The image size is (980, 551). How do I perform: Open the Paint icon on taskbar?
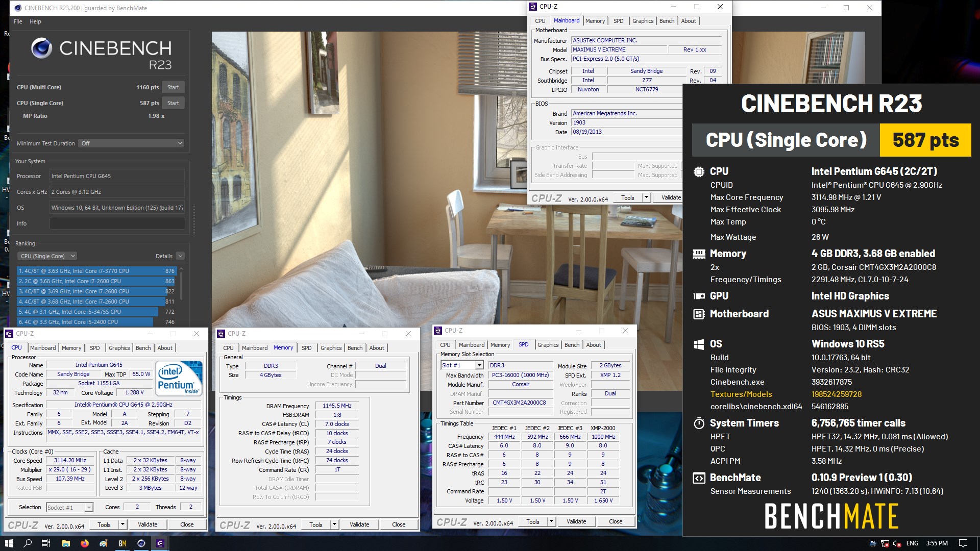click(x=104, y=543)
